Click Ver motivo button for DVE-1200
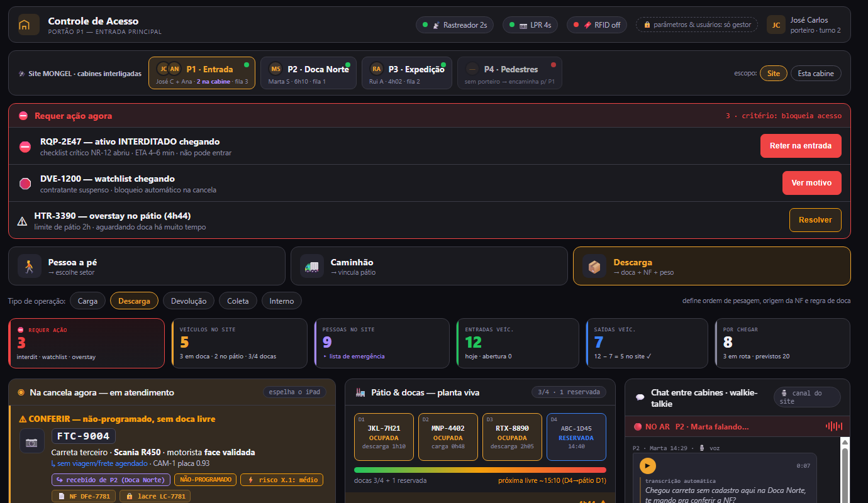The height and width of the screenshot is (503, 868). pyautogui.click(x=811, y=183)
